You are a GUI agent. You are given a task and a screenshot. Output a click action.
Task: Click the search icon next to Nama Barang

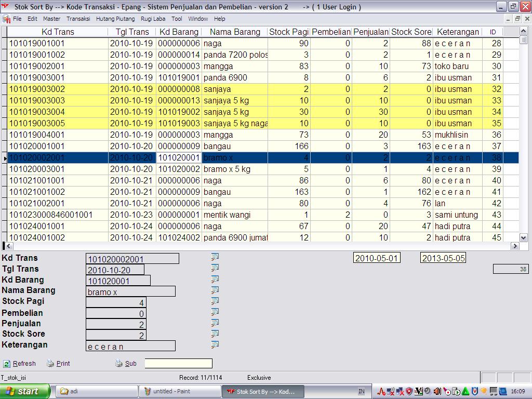215,290
